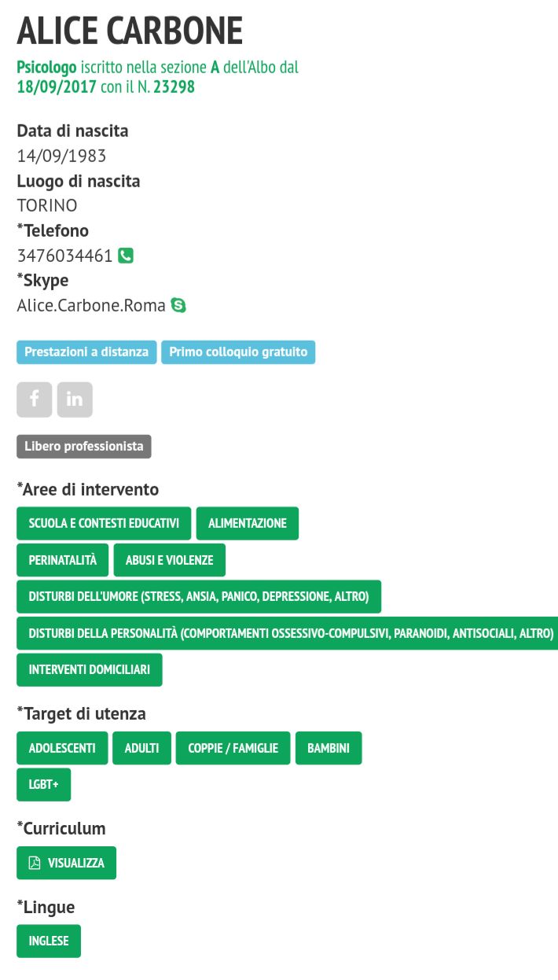Click the Libero professionista badge
558x980 pixels.
[84, 447]
